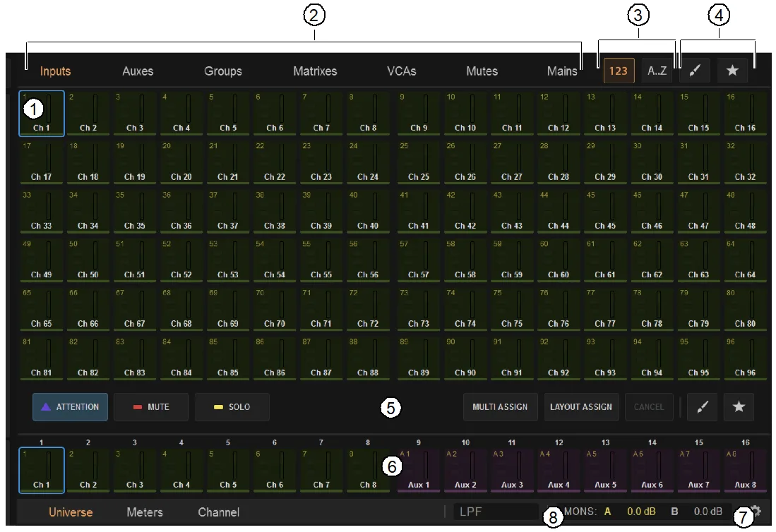
Task: Go to the VCAs tab
Action: [x=401, y=71]
